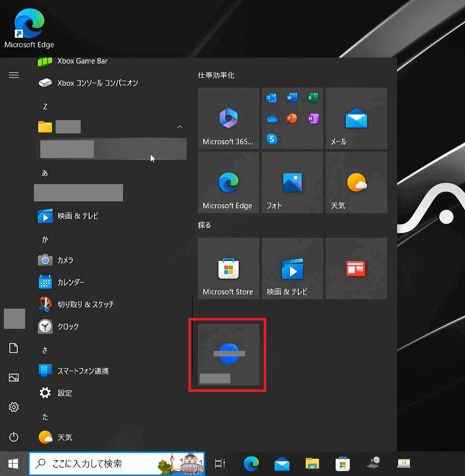The width and height of the screenshot is (465, 476).
Task: Open Mail from the taskbar
Action: 281,464
